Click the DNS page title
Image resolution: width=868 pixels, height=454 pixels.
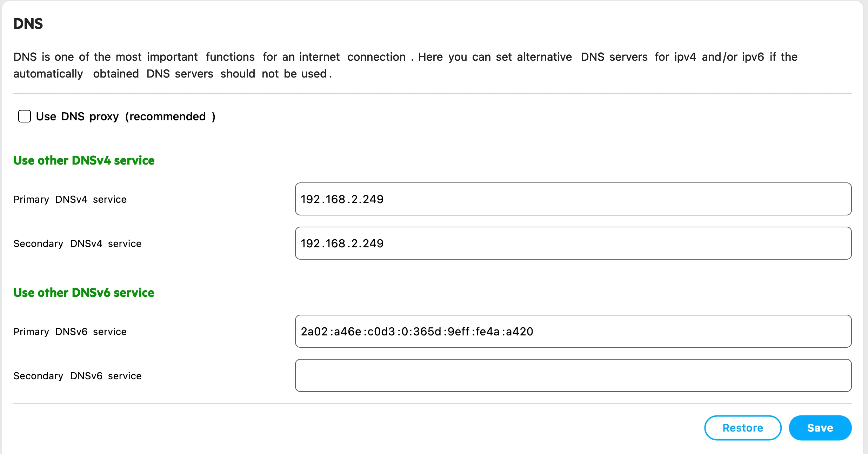28,24
